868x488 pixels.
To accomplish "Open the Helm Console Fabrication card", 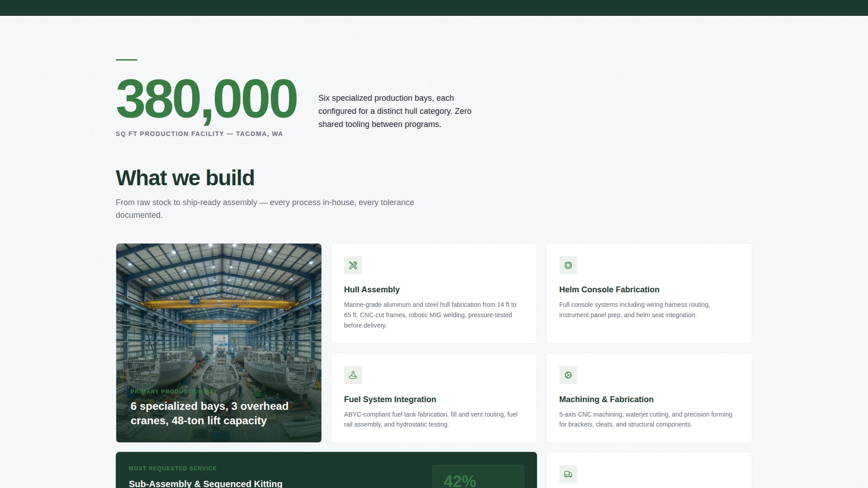I will (648, 293).
